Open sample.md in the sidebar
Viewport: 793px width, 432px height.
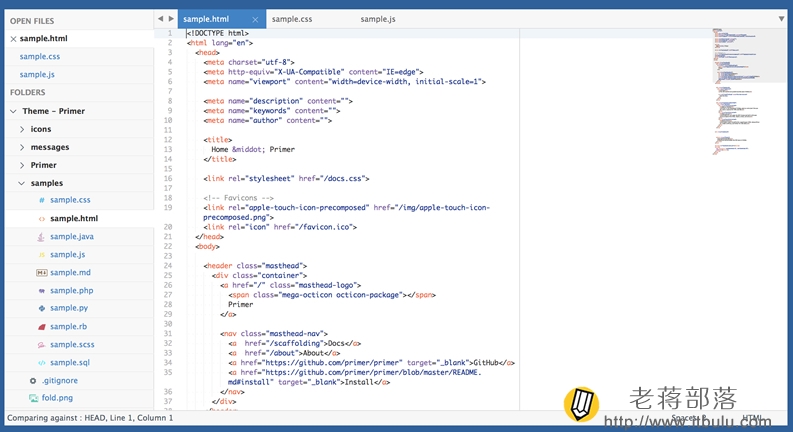[x=70, y=272]
